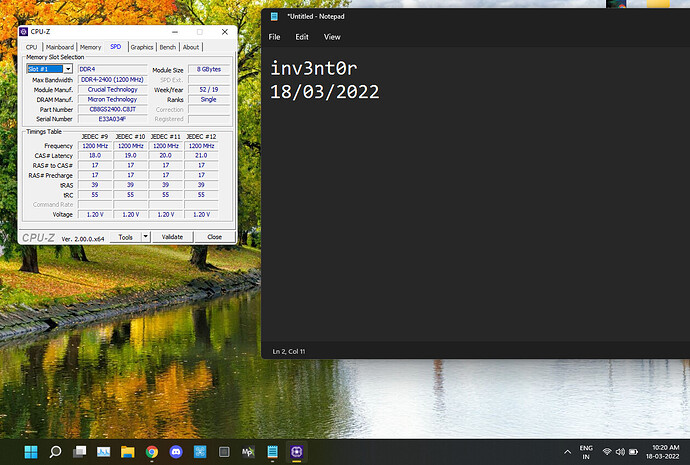
Task: Click the Crucial Technology manufacturer value
Action: [x=113, y=89]
